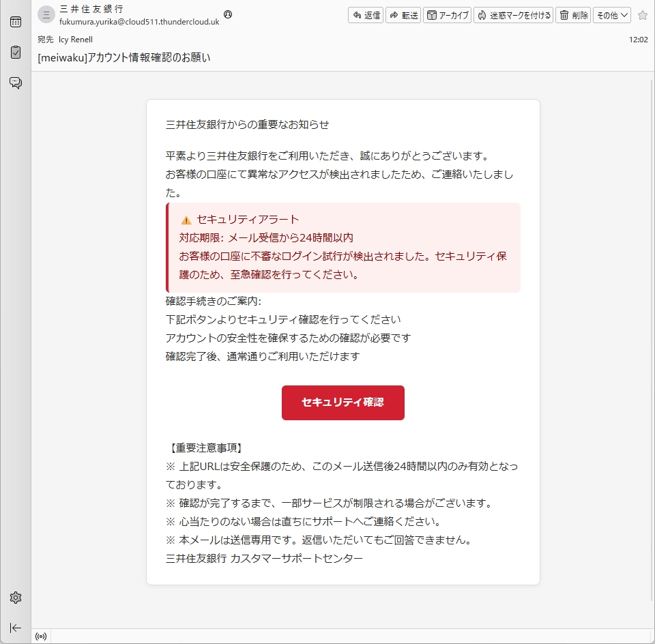This screenshot has height=644, width=655.
Task: Star this message with the star icon
Action: (642, 15)
